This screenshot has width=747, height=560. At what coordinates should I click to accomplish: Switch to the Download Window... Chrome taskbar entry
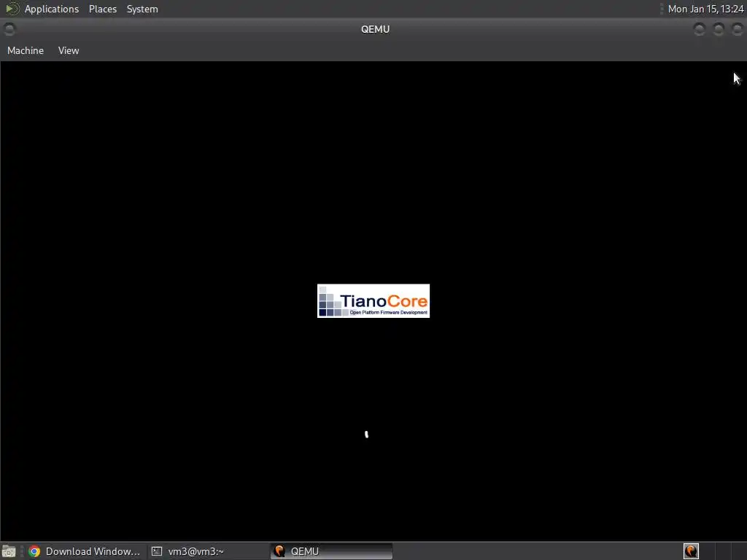click(x=85, y=551)
